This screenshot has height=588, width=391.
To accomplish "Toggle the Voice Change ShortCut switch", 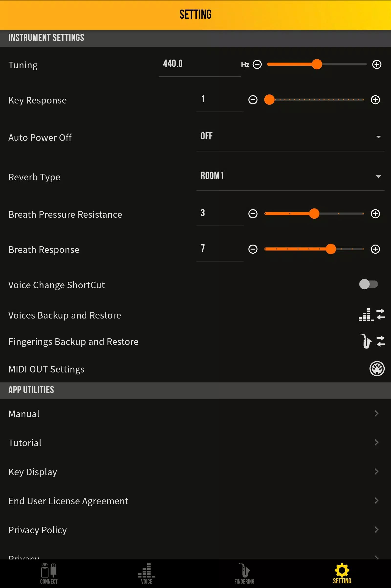I will coord(368,284).
